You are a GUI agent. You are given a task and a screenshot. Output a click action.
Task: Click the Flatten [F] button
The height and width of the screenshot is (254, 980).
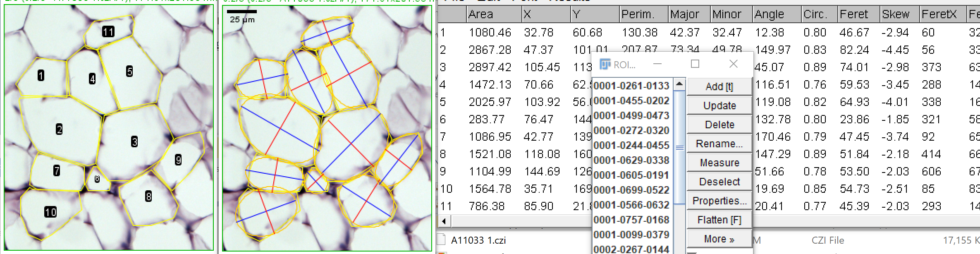click(719, 220)
